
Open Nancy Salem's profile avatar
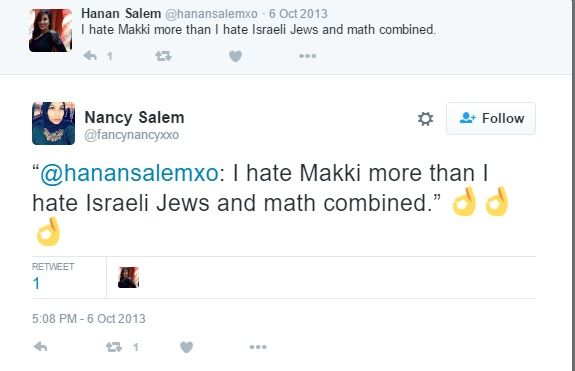coord(54,124)
